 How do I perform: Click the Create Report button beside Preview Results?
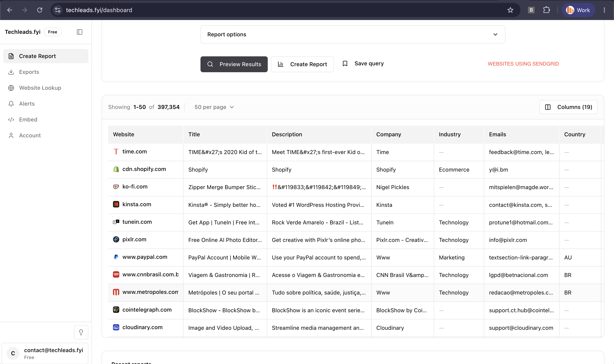coord(302,64)
